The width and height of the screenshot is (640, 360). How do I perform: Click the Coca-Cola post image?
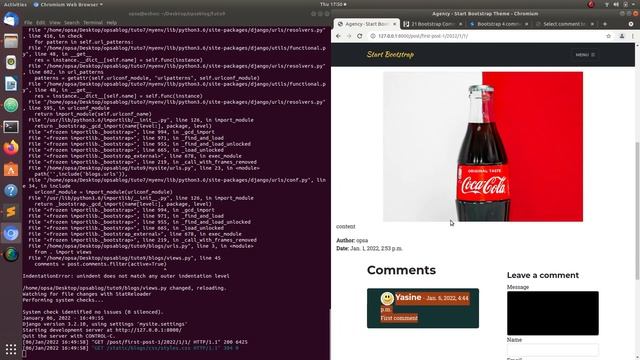point(483,147)
